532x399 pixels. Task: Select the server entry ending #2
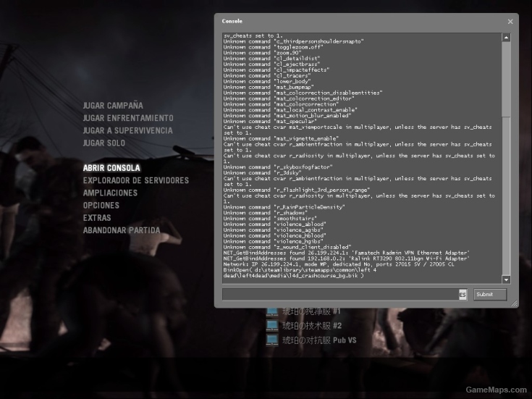pyautogui.click(x=312, y=326)
